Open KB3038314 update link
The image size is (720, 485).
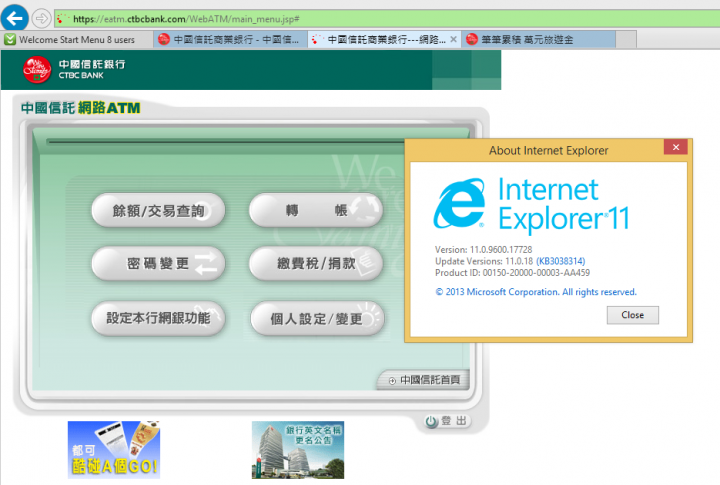561,261
